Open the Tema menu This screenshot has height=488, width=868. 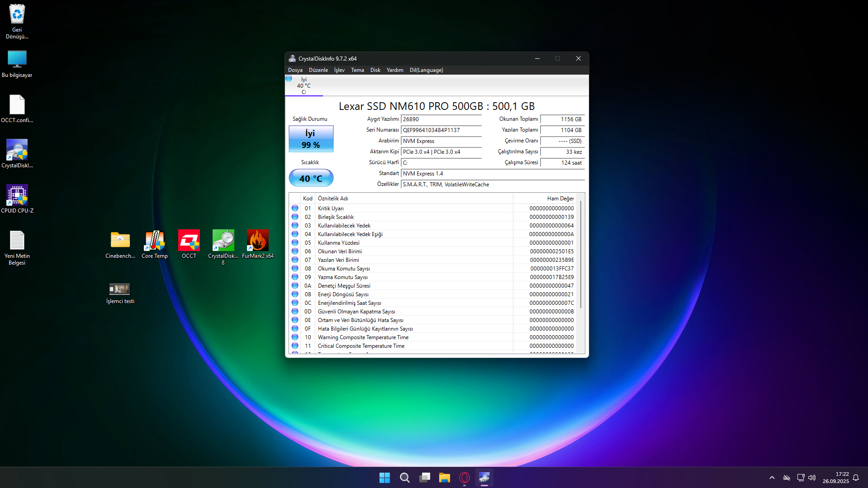pyautogui.click(x=357, y=70)
